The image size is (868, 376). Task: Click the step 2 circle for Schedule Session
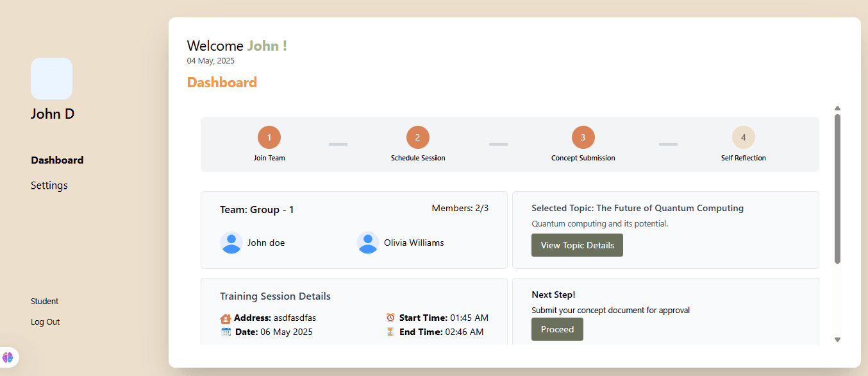pos(418,137)
